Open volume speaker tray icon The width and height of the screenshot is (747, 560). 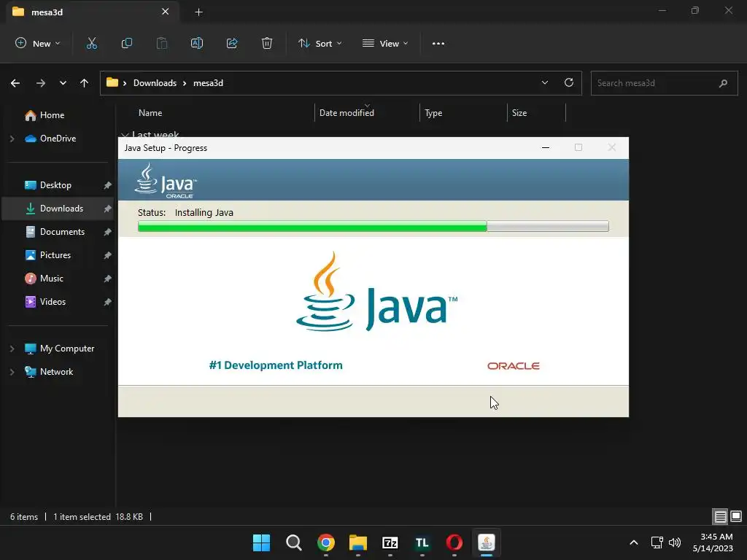pyautogui.click(x=675, y=542)
